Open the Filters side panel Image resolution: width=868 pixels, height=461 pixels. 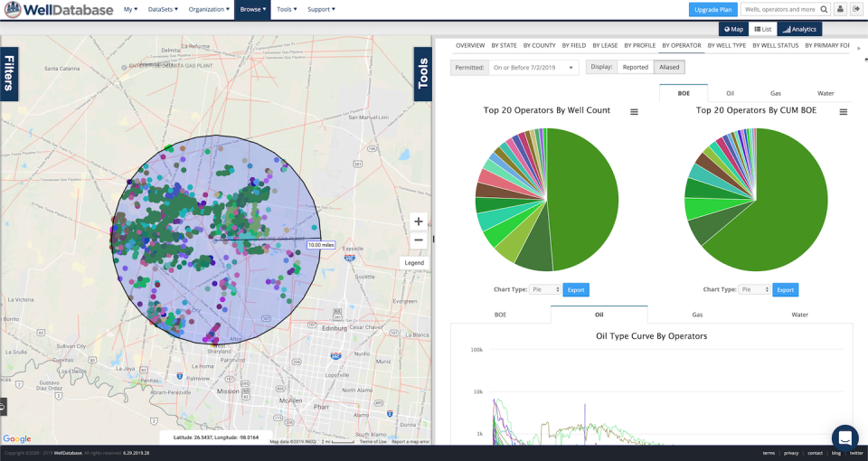9,74
